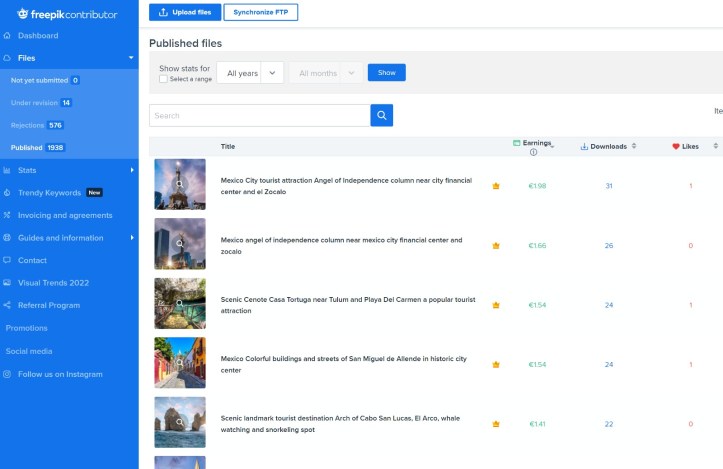723x469 pixels.
Task: Open the All months dropdown
Action: click(x=325, y=73)
